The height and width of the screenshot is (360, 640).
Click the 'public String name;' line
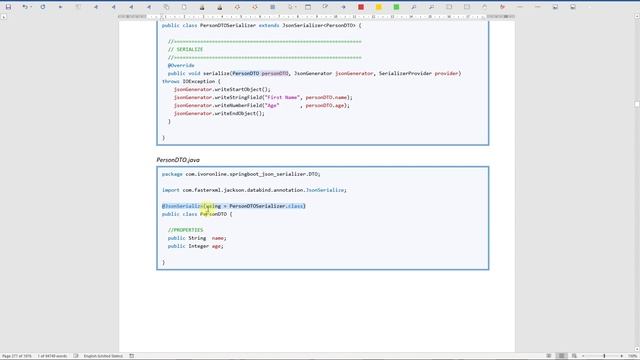coord(197,238)
